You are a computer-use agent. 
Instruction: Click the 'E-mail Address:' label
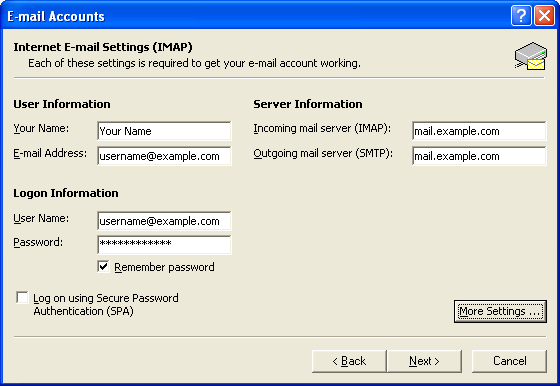tap(50, 153)
